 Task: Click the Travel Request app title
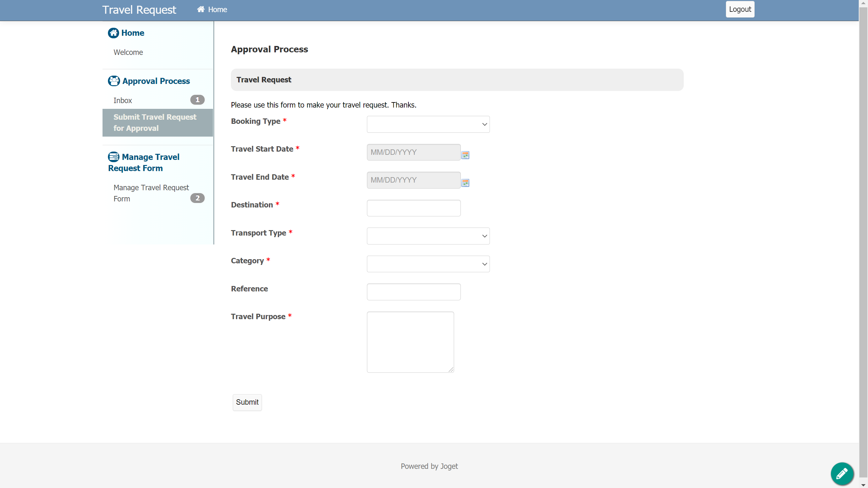click(139, 10)
